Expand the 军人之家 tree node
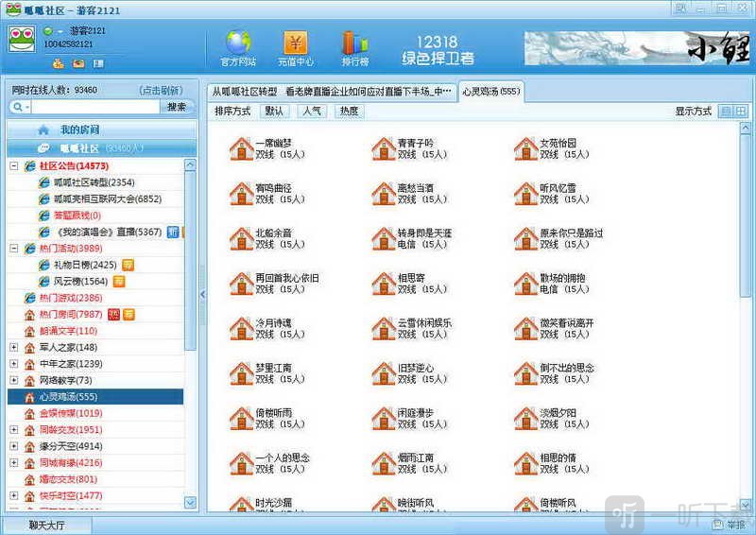The height and width of the screenshot is (535, 756). coord(14,347)
